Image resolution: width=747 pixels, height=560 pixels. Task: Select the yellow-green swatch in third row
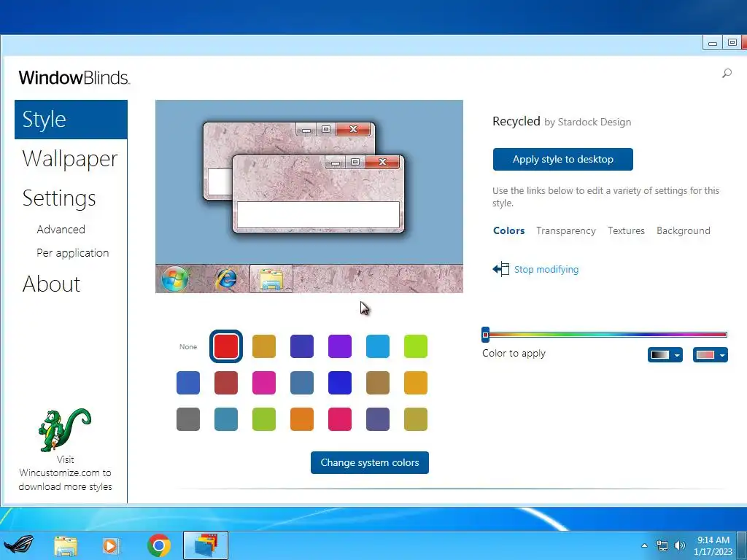pos(264,419)
